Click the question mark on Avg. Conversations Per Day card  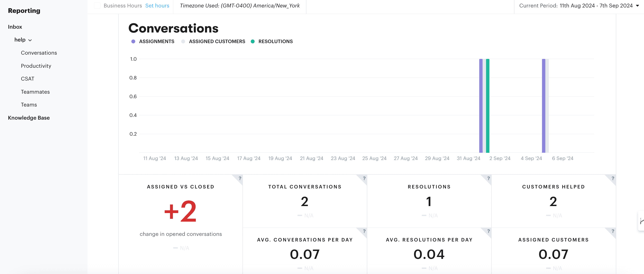point(364,231)
